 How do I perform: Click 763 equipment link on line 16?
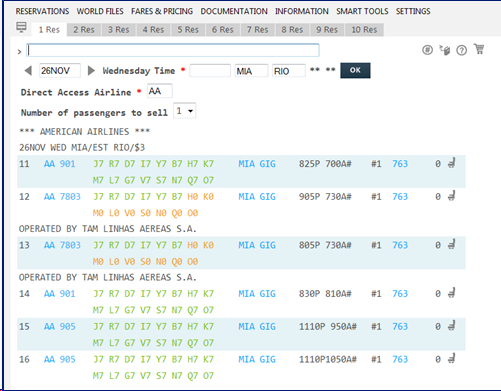point(400,359)
